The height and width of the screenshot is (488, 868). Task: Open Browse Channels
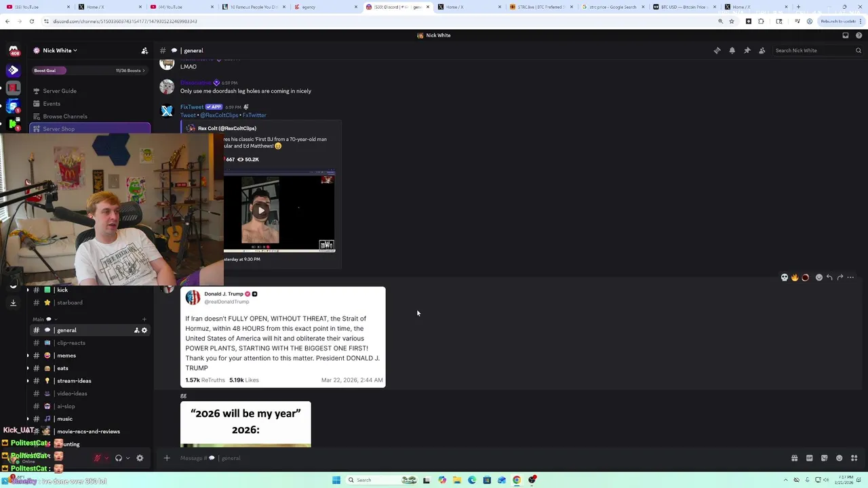tap(65, 117)
